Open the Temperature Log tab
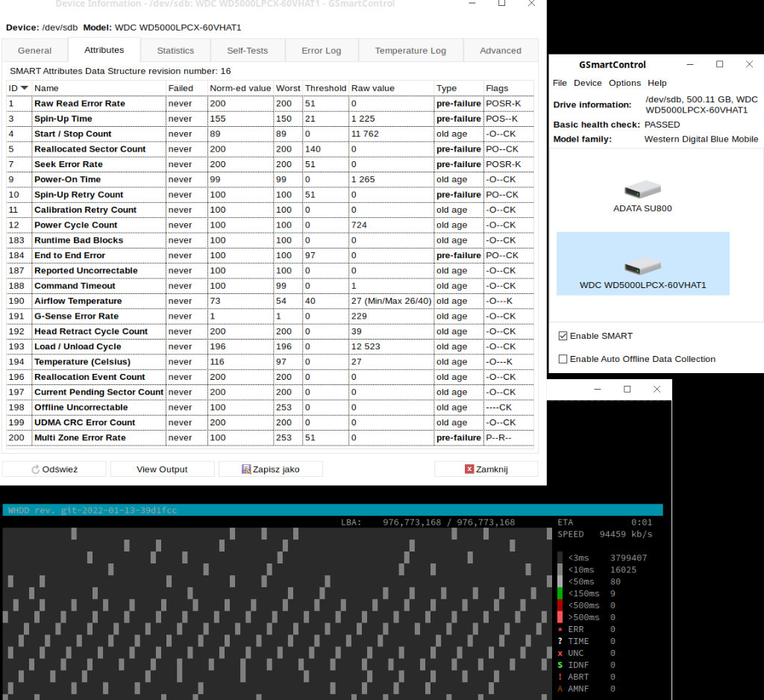 point(410,51)
